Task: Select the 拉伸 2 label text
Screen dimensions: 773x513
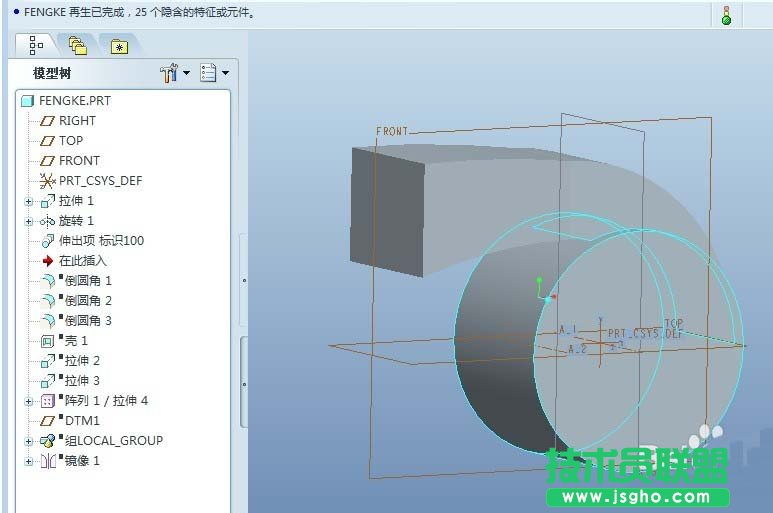Action: coord(82,361)
